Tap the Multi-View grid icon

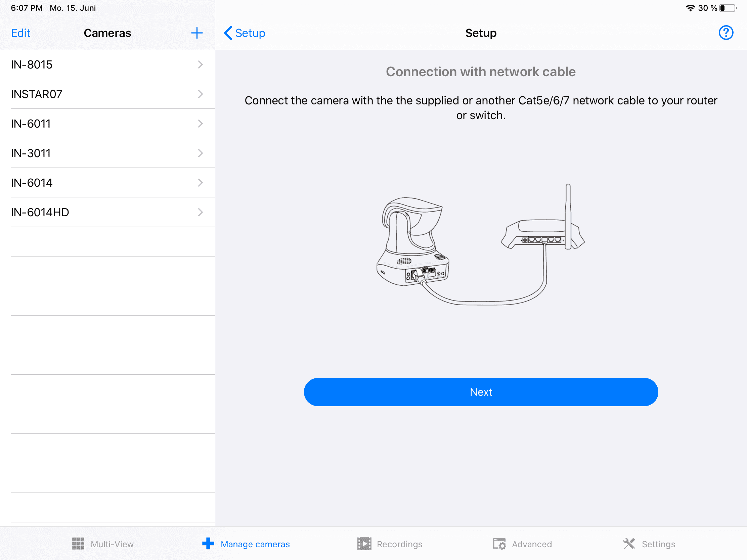tap(78, 544)
